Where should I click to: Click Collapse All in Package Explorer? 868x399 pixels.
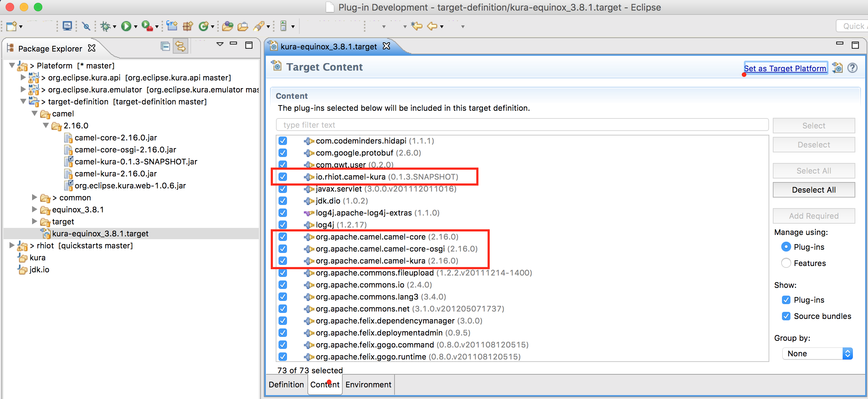click(x=165, y=46)
